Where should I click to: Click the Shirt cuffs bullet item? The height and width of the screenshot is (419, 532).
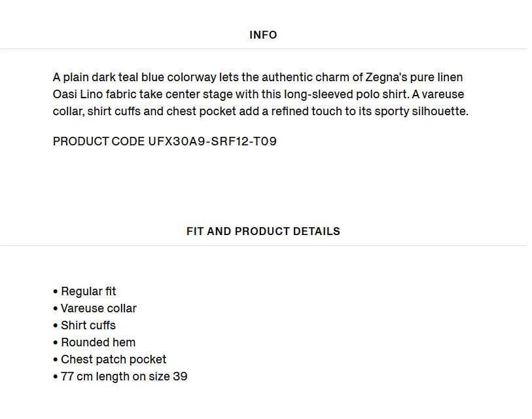(84, 325)
